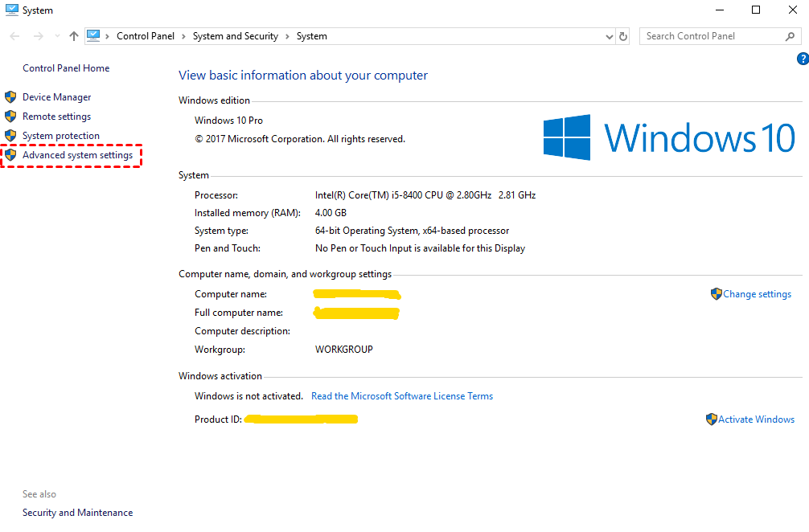Read the Microsoft Software License Terms
The width and height of the screenshot is (809, 532).
point(402,396)
